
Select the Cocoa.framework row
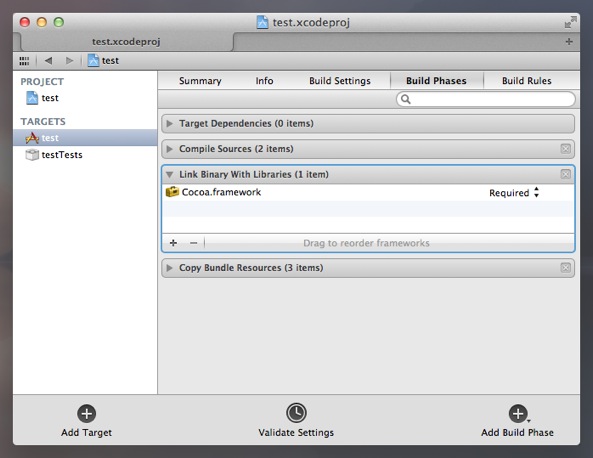pos(368,193)
